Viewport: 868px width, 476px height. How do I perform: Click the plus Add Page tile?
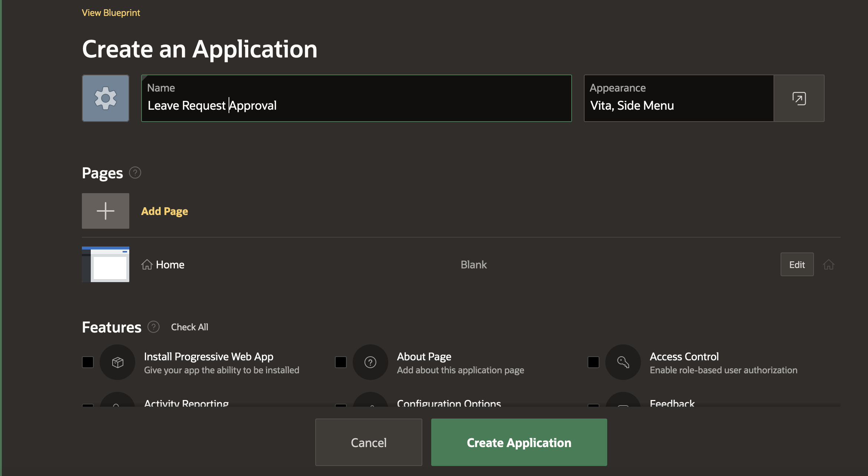click(x=106, y=211)
